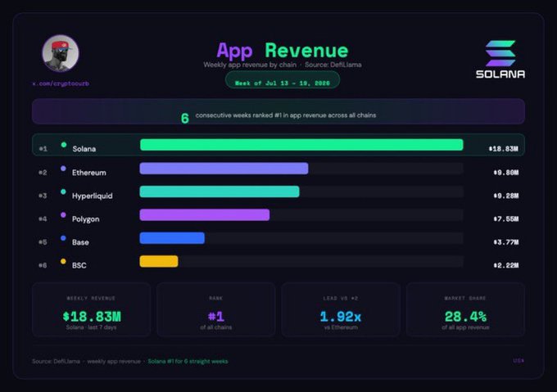557x392 pixels.
Task: Click the green Solana revenue bar
Action: tap(301, 145)
